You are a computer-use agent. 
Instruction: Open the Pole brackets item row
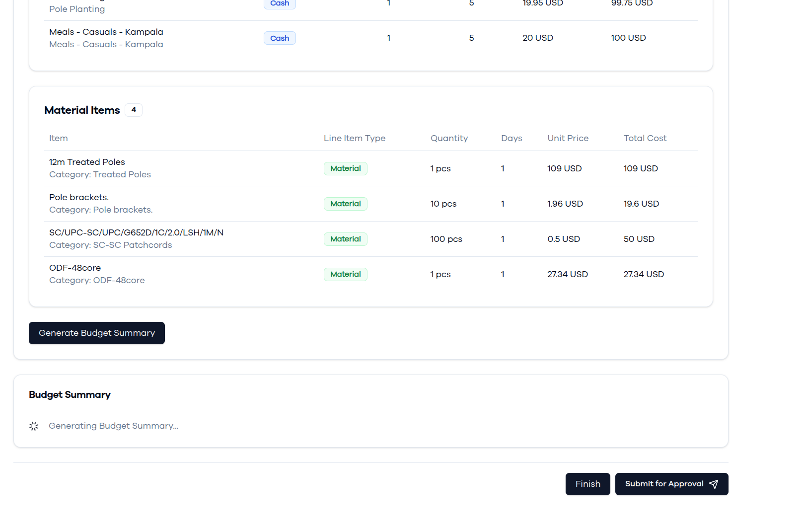[371, 204]
